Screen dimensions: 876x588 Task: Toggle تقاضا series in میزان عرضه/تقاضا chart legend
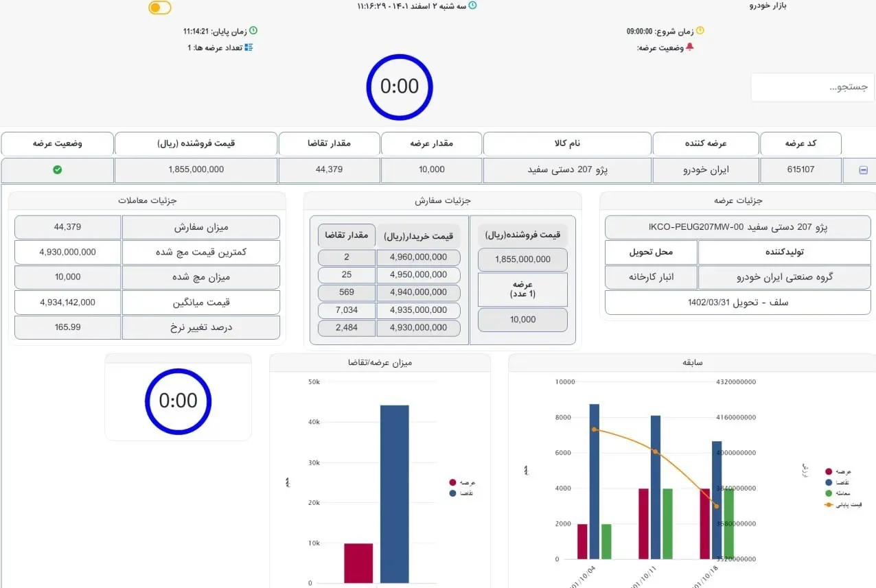452,493
